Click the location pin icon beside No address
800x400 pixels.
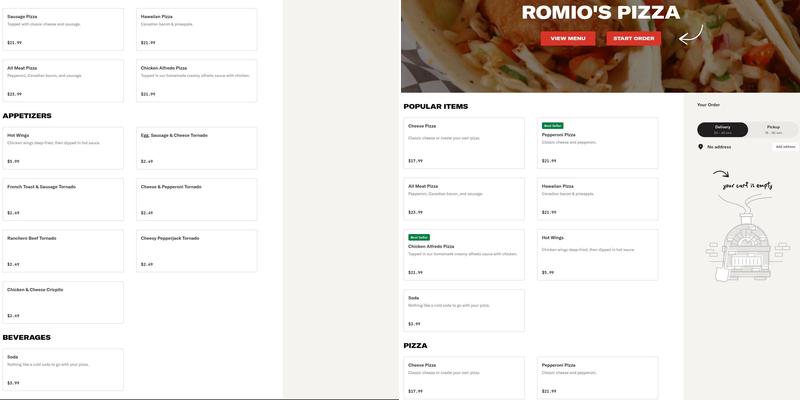(x=700, y=147)
